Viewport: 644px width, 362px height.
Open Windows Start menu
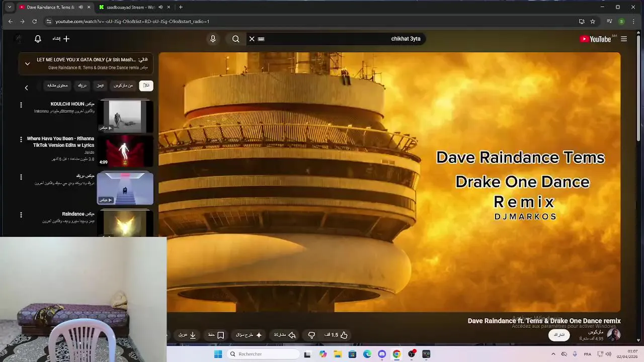218,354
